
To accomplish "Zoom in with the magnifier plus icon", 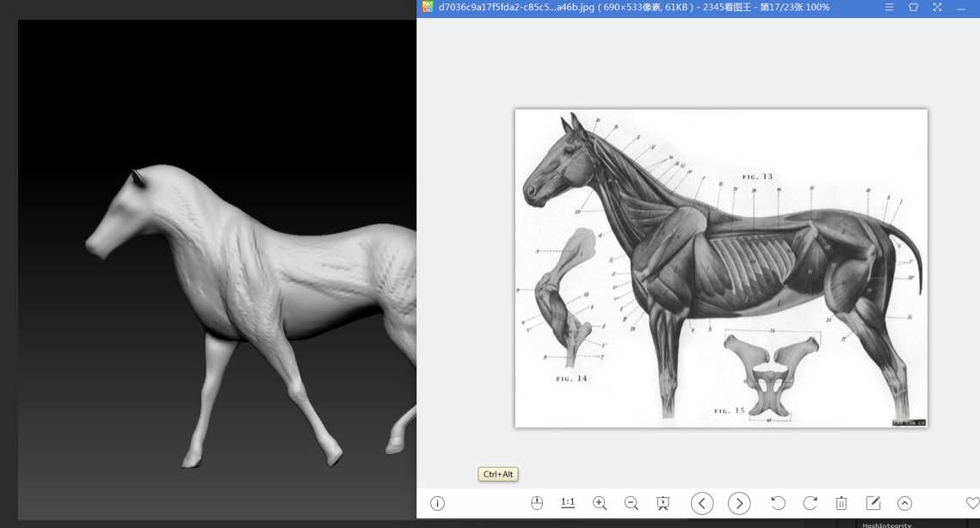I will (600, 504).
